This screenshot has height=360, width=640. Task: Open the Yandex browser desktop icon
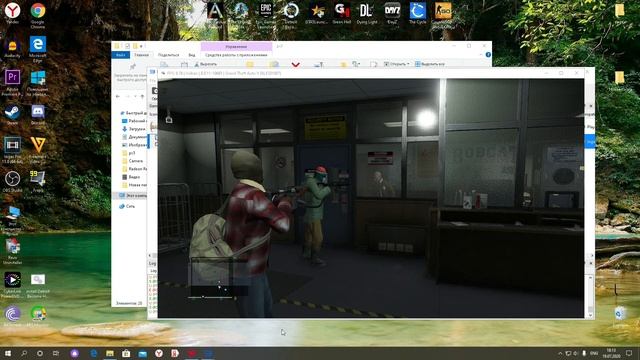pos(13,11)
